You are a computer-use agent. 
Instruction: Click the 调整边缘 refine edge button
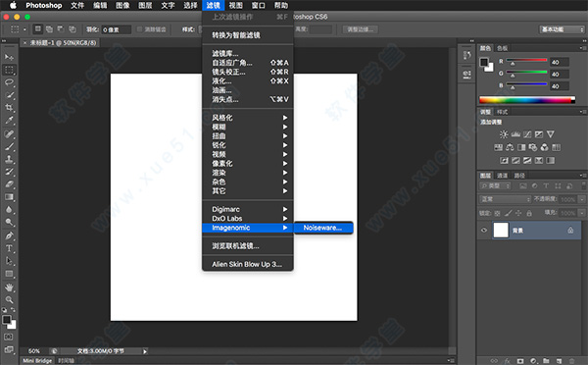[360, 29]
